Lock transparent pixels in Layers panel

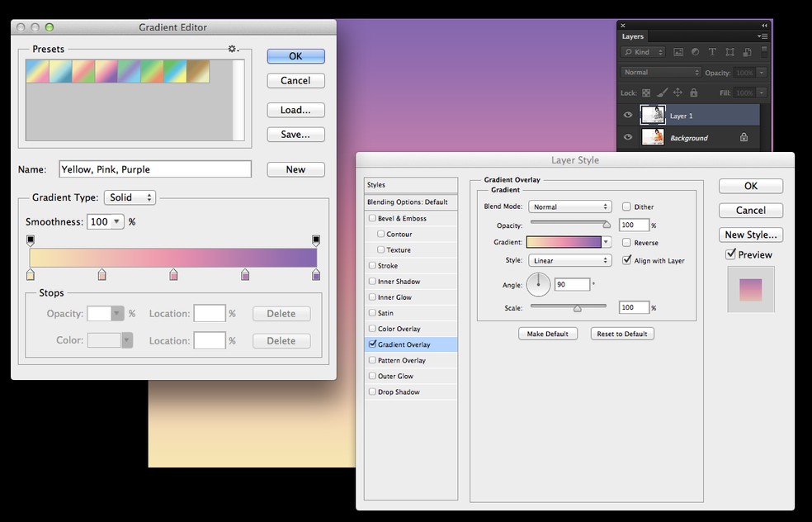tap(646, 93)
